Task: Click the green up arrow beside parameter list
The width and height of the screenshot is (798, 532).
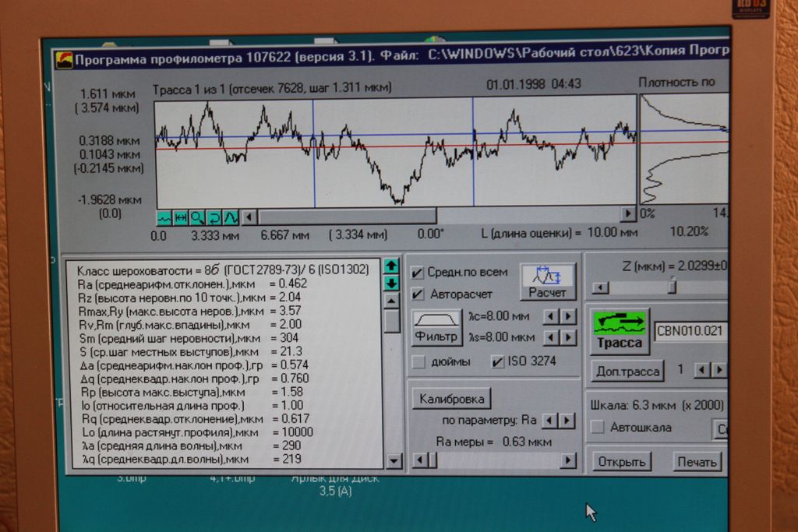Action: pyautogui.click(x=391, y=266)
